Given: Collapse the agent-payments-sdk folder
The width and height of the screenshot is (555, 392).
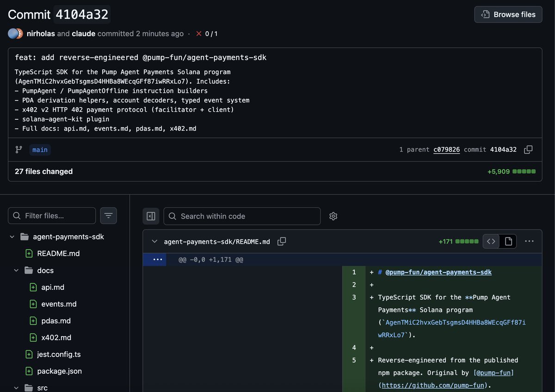Looking at the screenshot, I should pos(12,237).
